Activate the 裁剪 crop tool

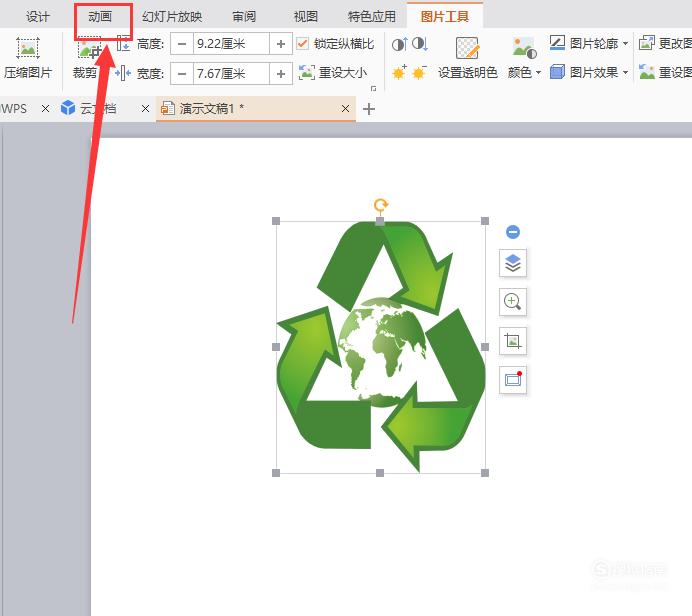[x=86, y=59]
